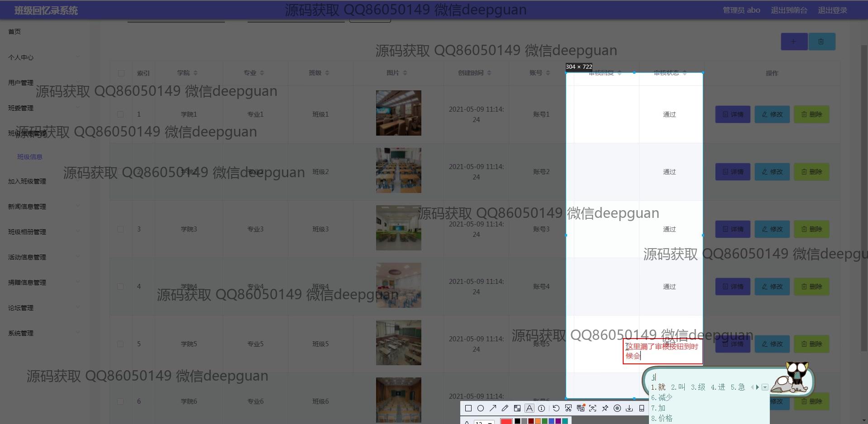The width and height of the screenshot is (868, 424).
Task: Sort table by 专业 column
Action: click(x=262, y=73)
